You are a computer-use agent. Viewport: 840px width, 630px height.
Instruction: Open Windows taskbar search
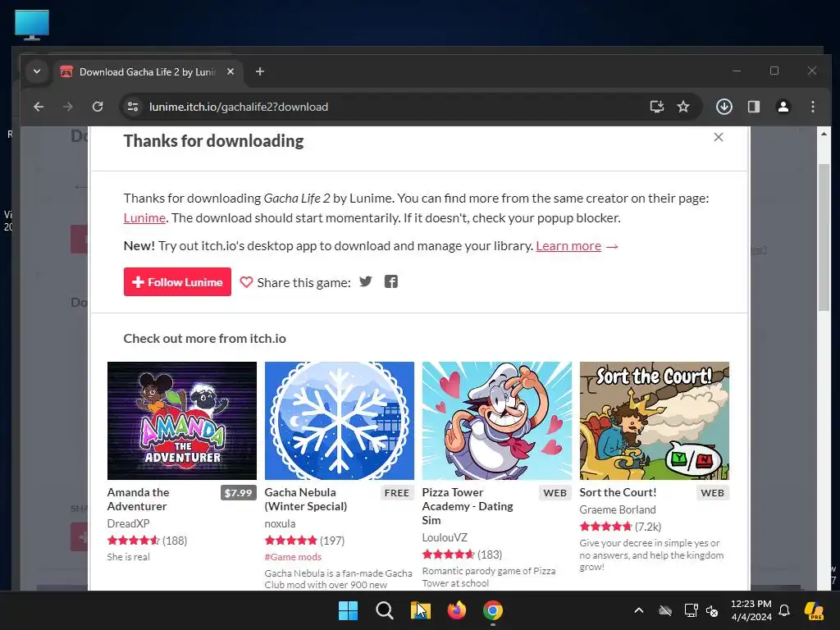point(384,610)
